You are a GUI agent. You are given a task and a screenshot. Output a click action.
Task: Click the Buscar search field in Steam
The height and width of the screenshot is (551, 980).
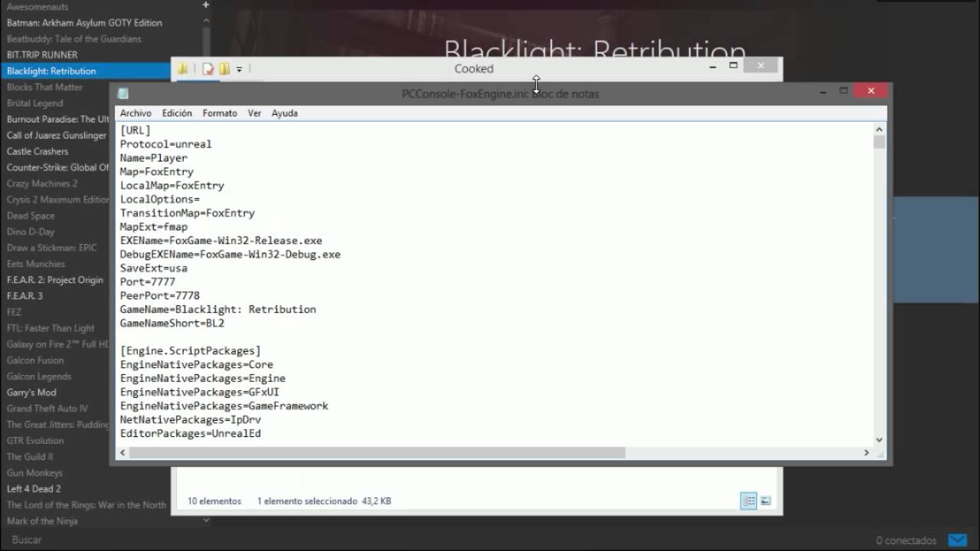27,540
